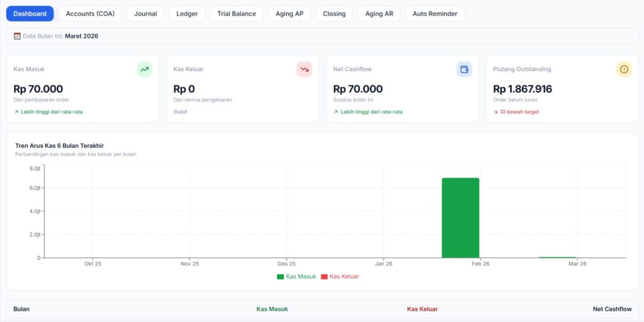Toggle Kas Keluar red legend swatch

[324, 277]
